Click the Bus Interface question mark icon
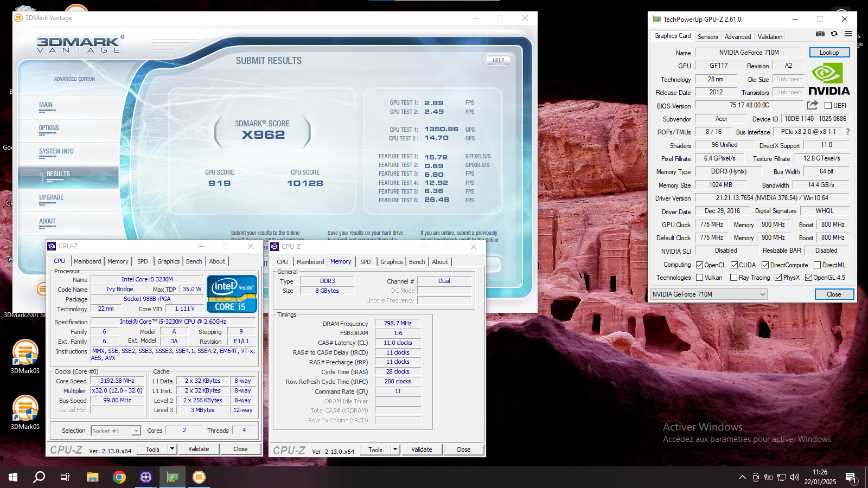868x488 pixels. pyautogui.click(x=848, y=132)
